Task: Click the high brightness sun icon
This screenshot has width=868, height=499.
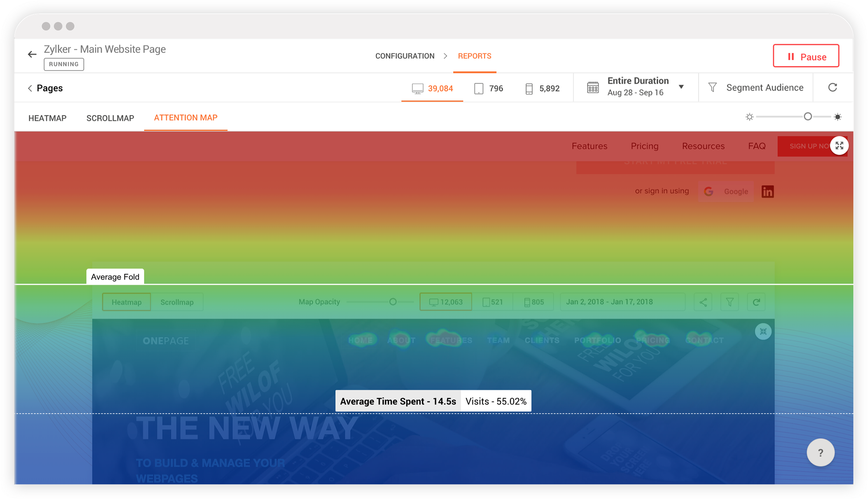Action: click(838, 117)
